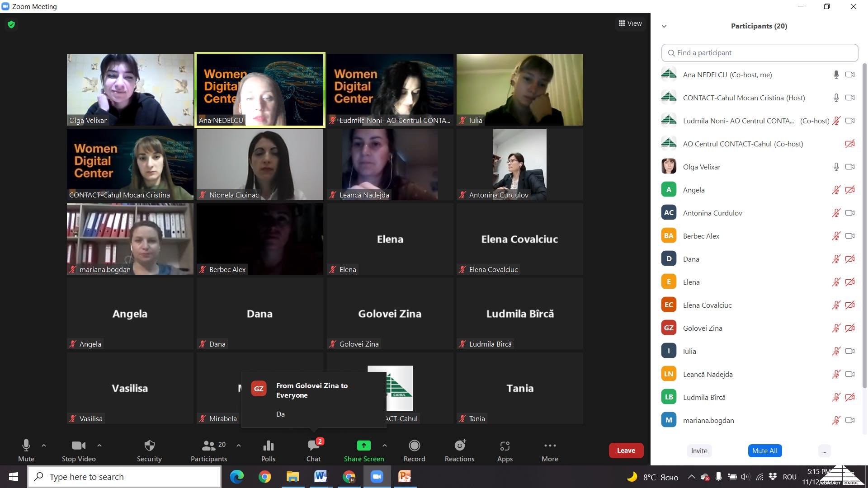
Task: Collapse the Participants panel chevron
Action: [x=664, y=26]
